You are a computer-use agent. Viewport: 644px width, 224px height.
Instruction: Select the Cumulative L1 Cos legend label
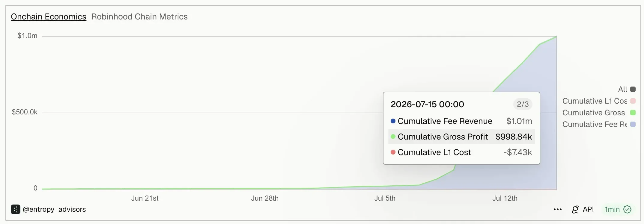coord(595,101)
